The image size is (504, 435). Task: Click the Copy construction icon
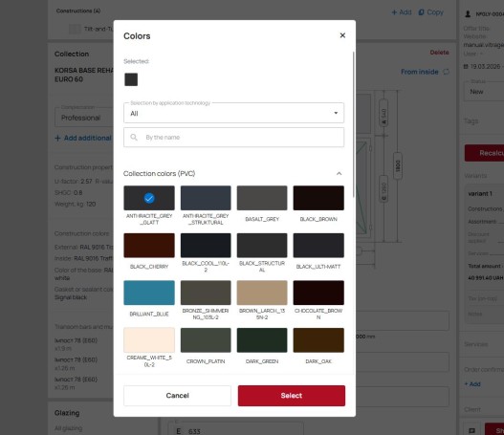421,12
